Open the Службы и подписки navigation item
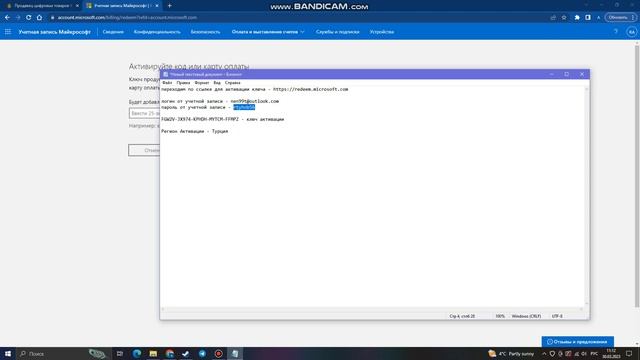 (x=338, y=32)
